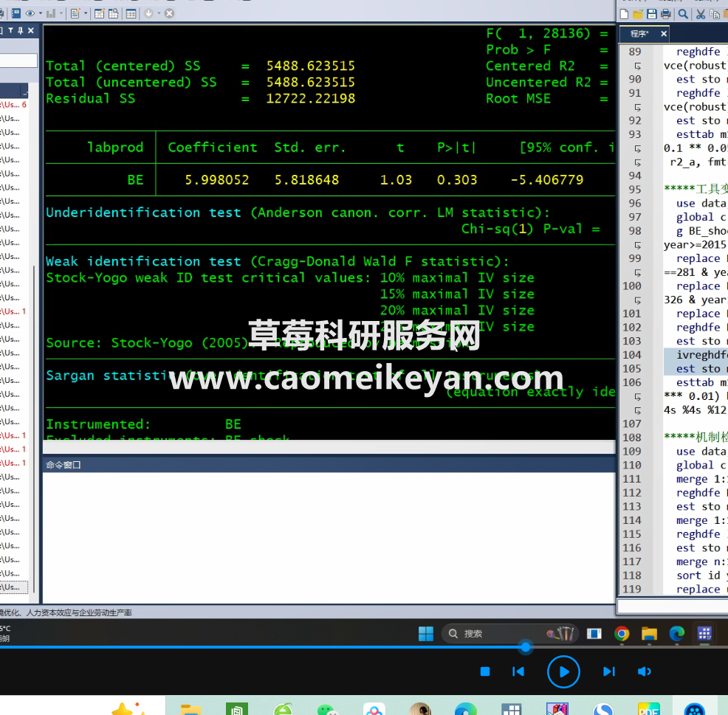Click the filter icon in history panel header
The width and height of the screenshot is (728, 715).
coord(10,31)
